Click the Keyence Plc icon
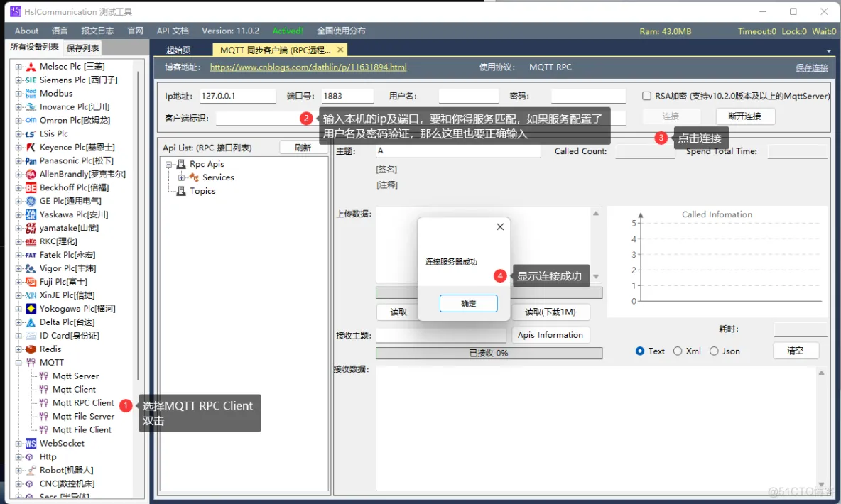 (x=31, y=147)
